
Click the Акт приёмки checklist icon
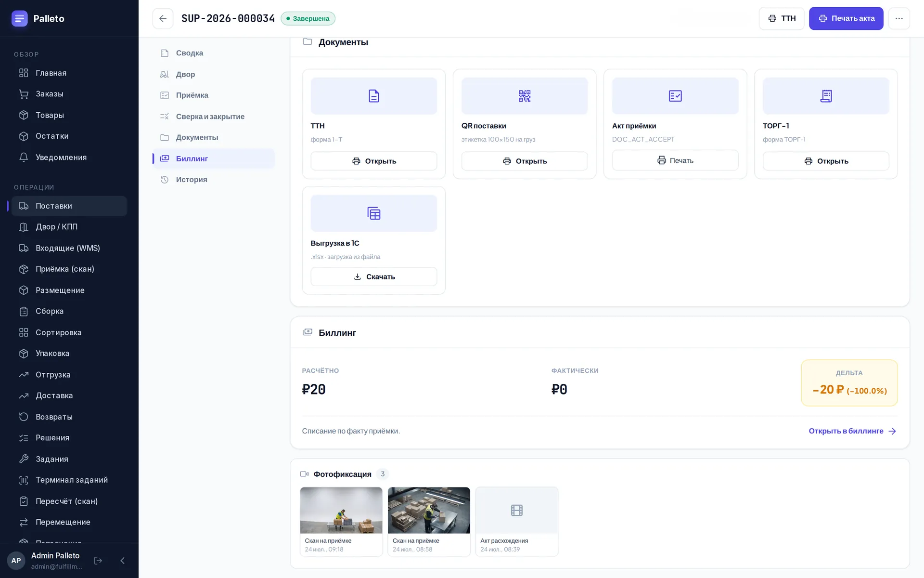[x=675, y=96]
